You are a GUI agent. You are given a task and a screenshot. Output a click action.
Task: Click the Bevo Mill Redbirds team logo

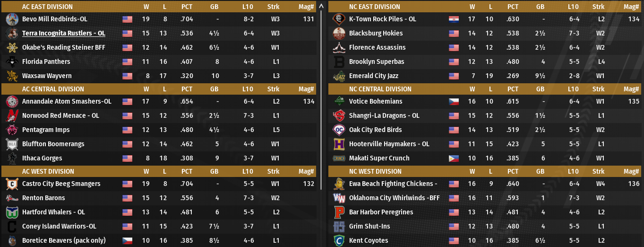tap(12, 19)
